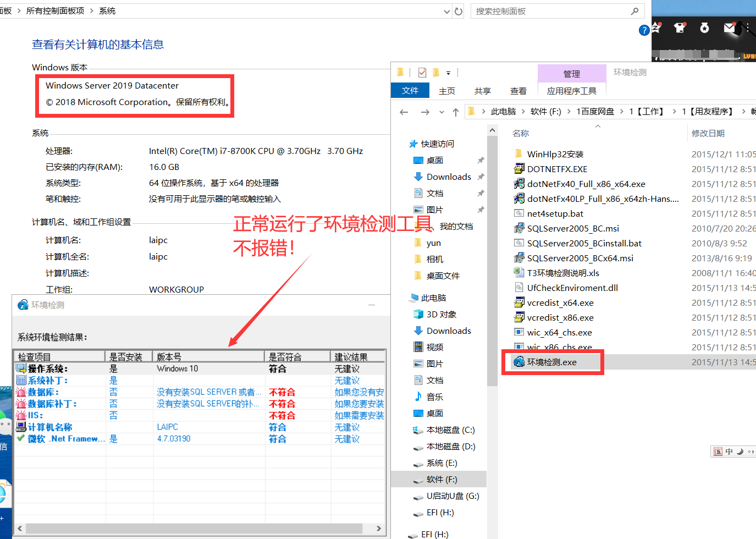
Task: Sort files by 名称 column
Action: pos(521,133)
